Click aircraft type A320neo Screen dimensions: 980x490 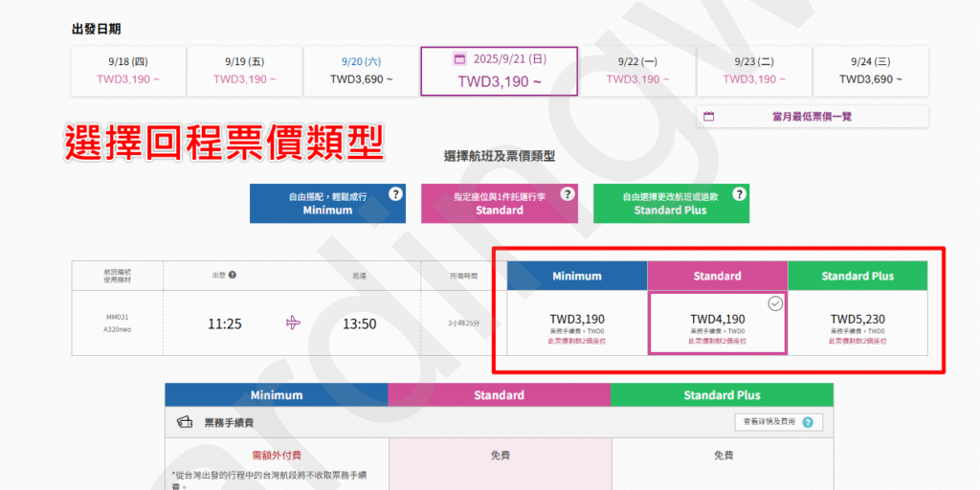coord(118,329)
